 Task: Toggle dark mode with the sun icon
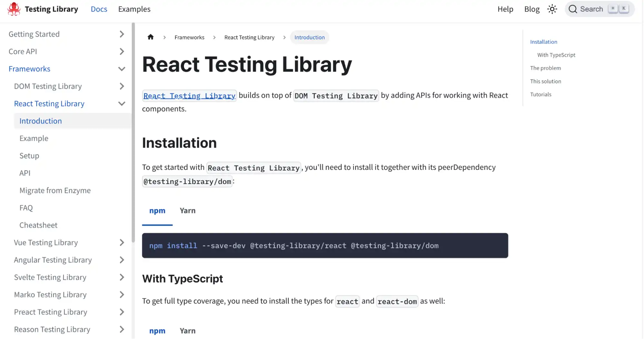(x=552, y=9)
